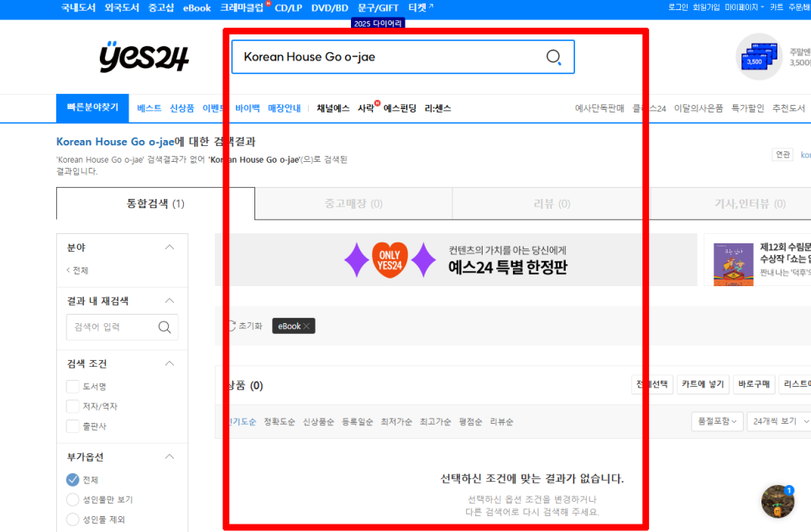Switch to the 중고매장 (0) tab
811x532 pixels.
(353, 204)
